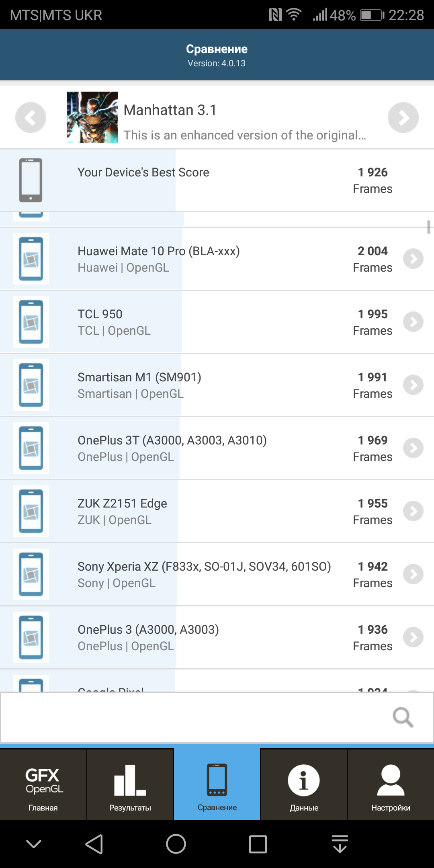Open the OnePlus 3 (A3000, A3003) entry

point(217,637)
